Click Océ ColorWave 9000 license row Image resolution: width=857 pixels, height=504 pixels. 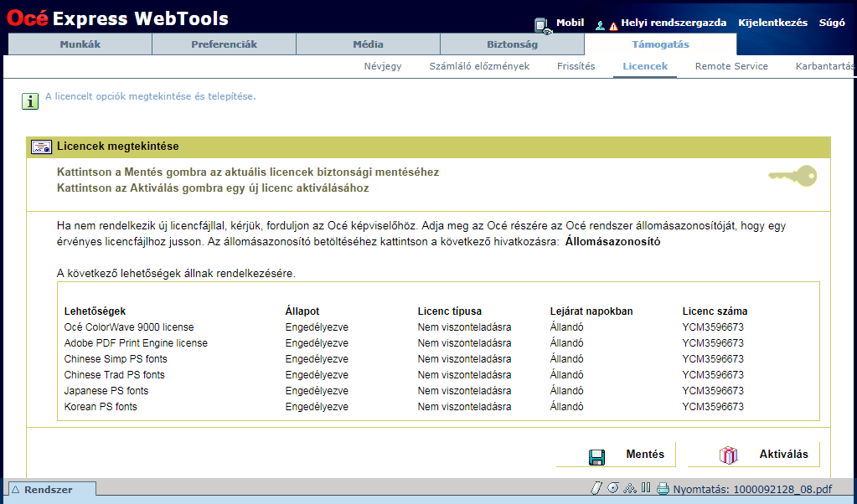pyautogui.click(x=129, y=327)
